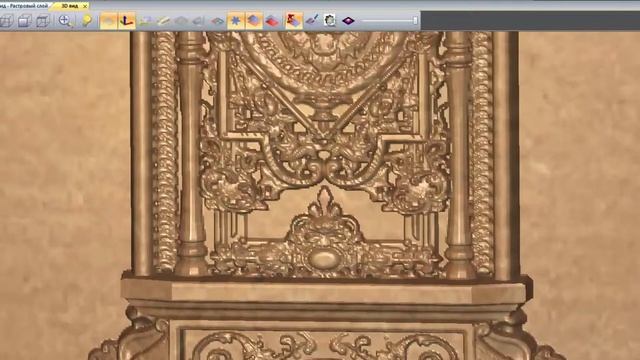Click the red relief layer icon
Image resolution: width=640 pixels, height=360 pixels.
pos(272,21)
